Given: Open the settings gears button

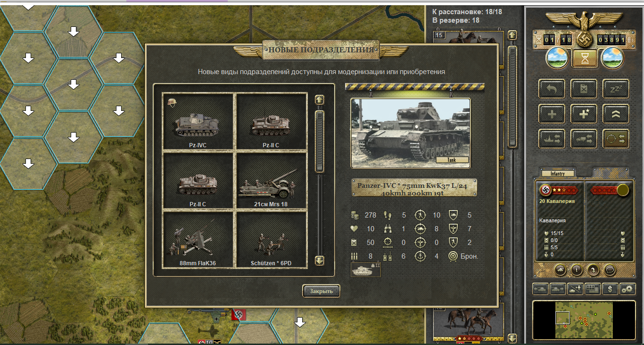Looking at the screenshot, I should (627, 288).
